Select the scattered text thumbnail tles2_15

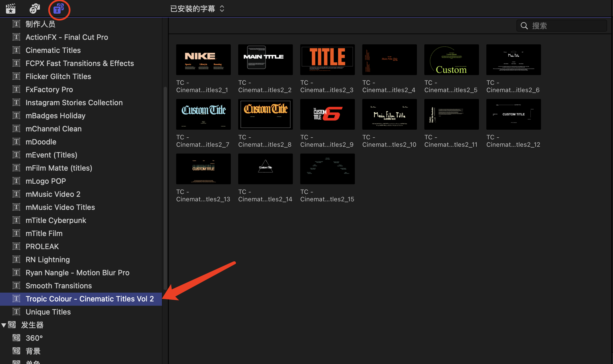coord(327,169)
